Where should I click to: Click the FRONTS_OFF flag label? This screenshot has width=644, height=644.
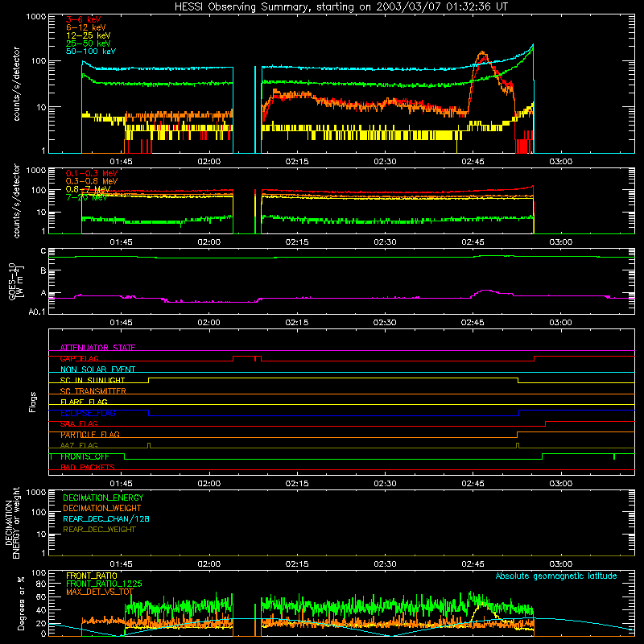point(85,456)
